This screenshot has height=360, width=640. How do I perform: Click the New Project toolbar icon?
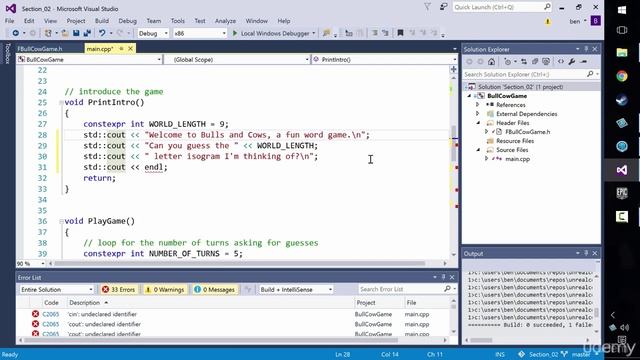coord(48,33)
